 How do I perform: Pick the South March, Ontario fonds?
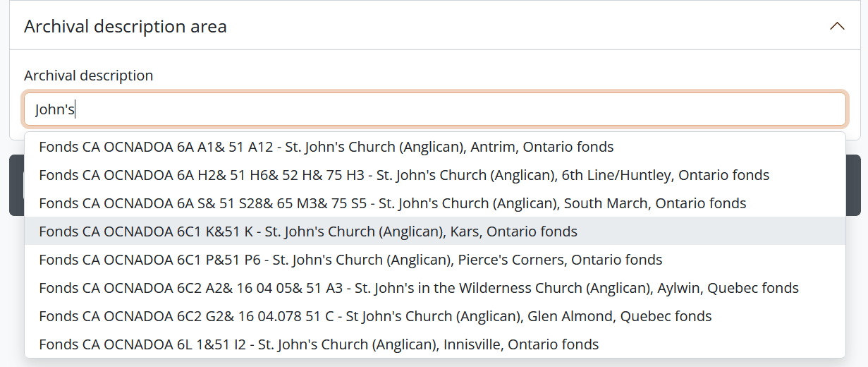tap(392, 203)
